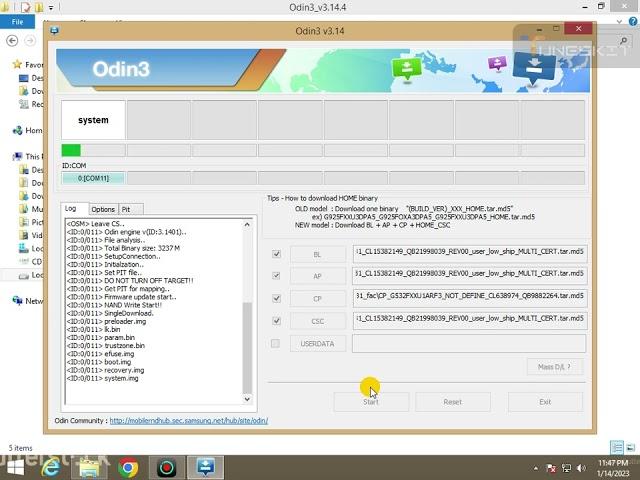Toggle the CP checkbox

[x=276, y=298]
